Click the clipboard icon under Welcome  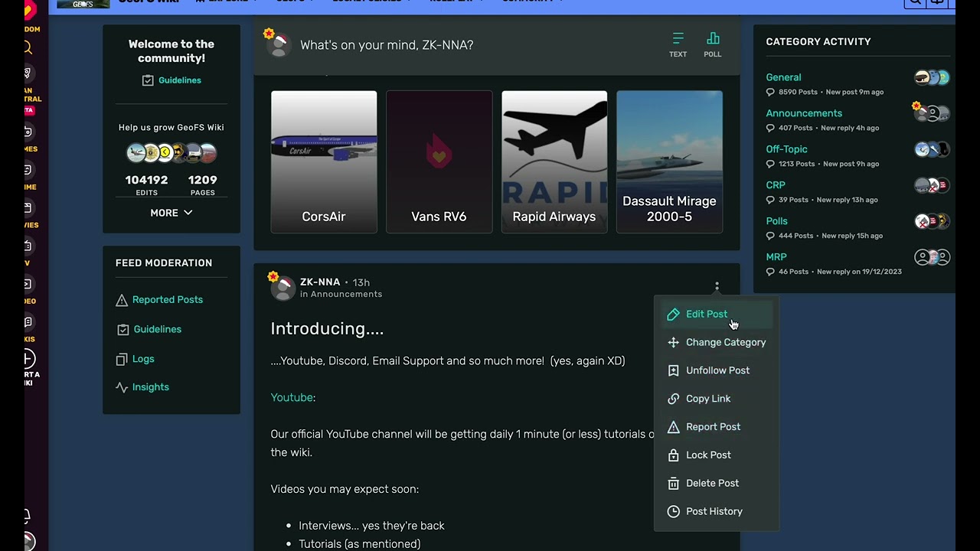148,80
